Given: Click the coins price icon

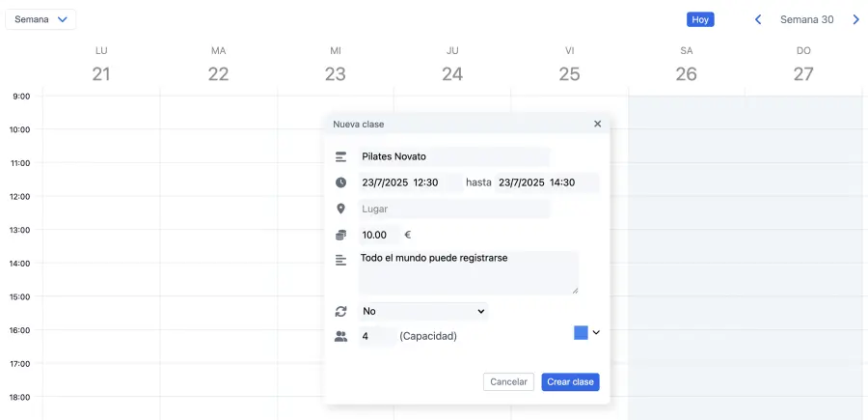Looking at the screenshot, I should pyautogui.click(x=340, y=235).
